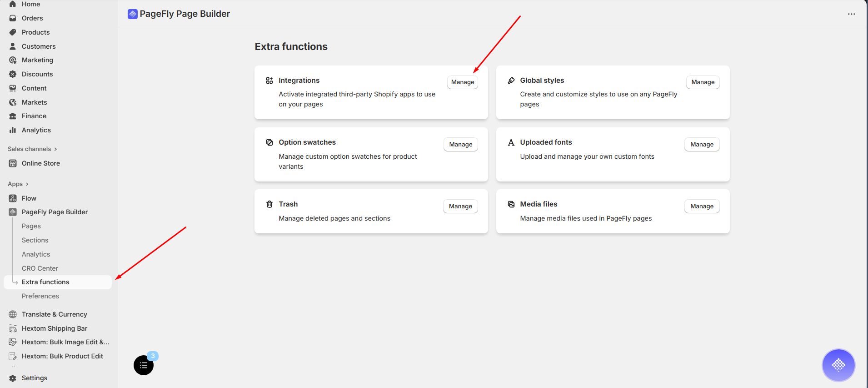This screenshot has height=388, width=868.
Task: Open Translate & Currency app
Action: [x=55, y=314]
